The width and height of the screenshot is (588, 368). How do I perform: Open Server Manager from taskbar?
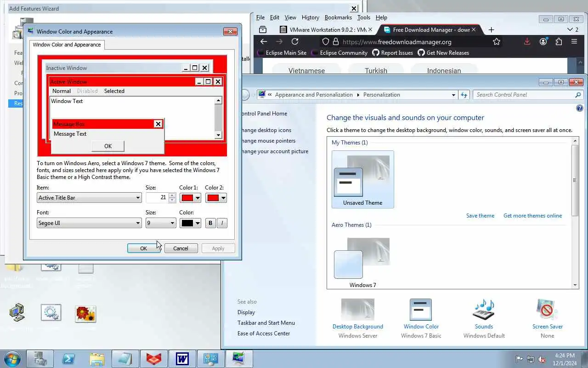coord(40,359)
